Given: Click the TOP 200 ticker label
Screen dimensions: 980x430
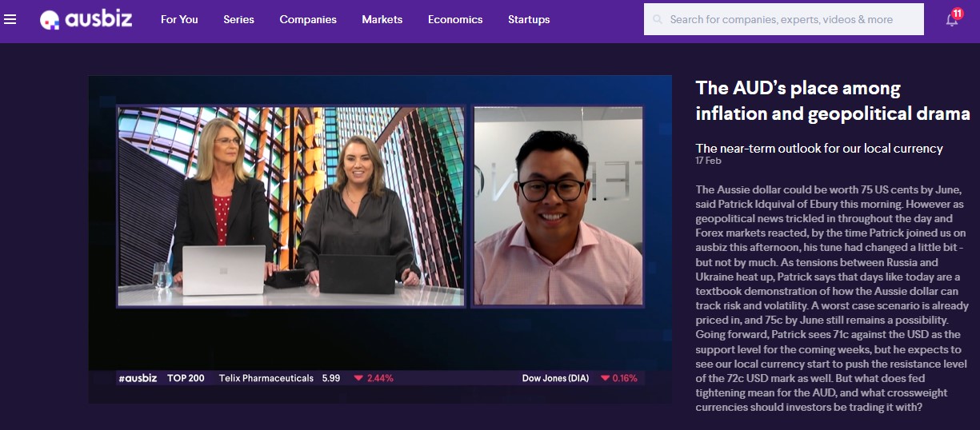Looking at the screenshot, I should 186,378.
